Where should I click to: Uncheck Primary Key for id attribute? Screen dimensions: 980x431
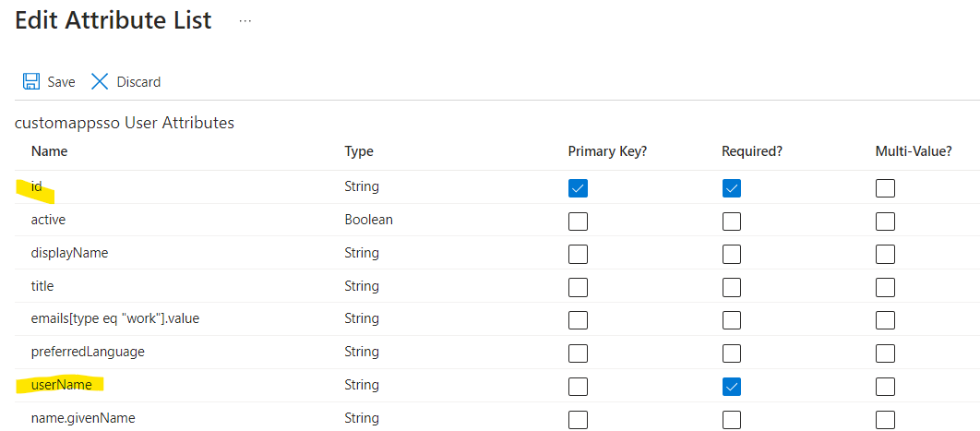[578, 187]
